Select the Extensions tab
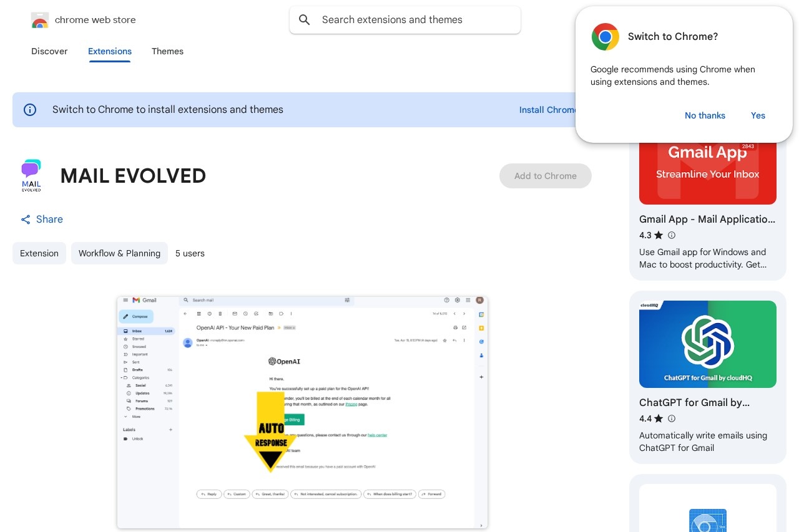Screen dimensions: 799x532 [x=110, y=52]
